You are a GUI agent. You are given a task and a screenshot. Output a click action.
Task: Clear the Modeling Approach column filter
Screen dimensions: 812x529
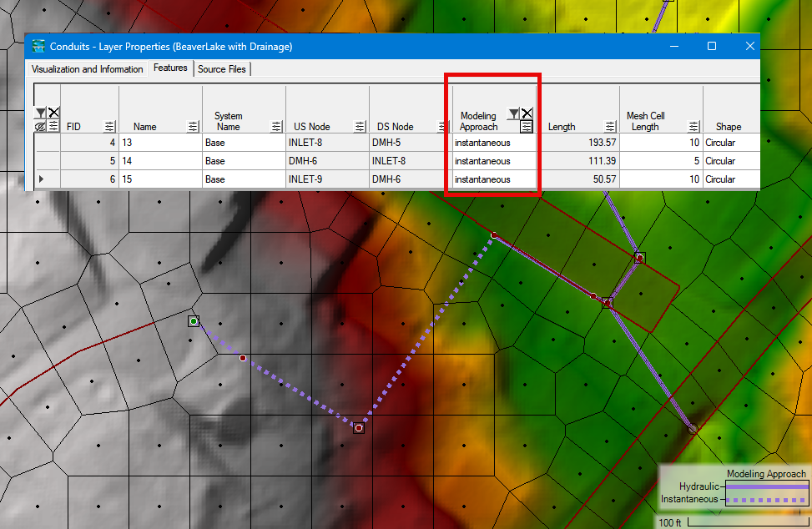coord(527,113)
